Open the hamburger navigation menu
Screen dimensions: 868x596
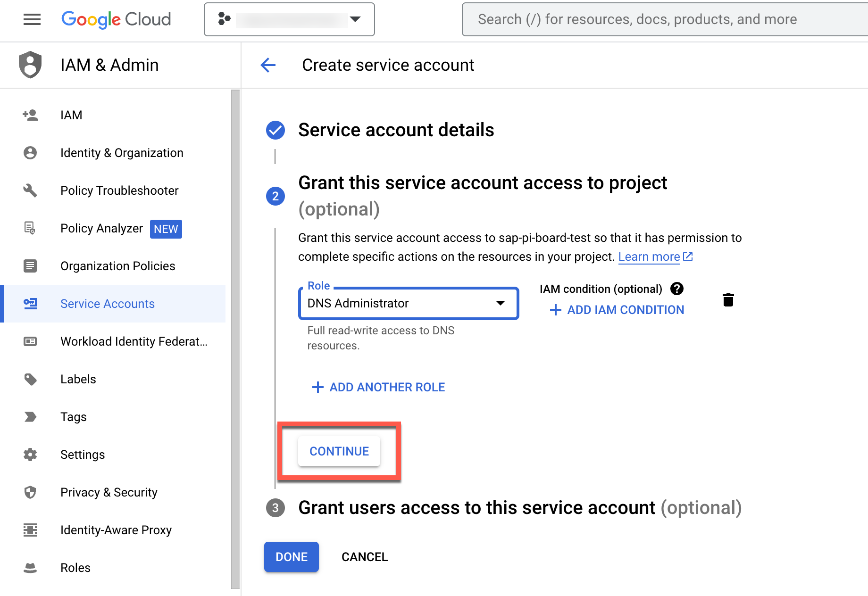coord(32,19)
